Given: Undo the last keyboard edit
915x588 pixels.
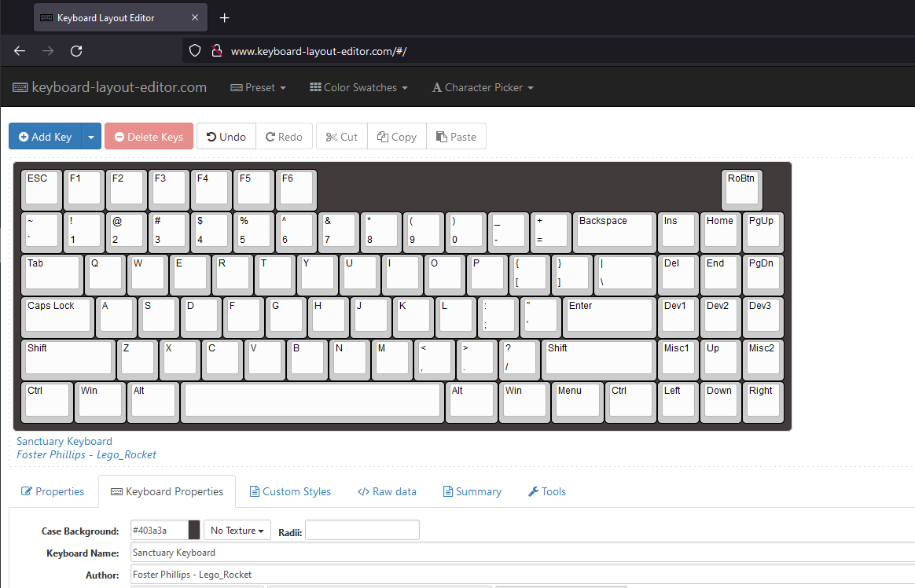Looking at the screenshot, I should 226,136.
